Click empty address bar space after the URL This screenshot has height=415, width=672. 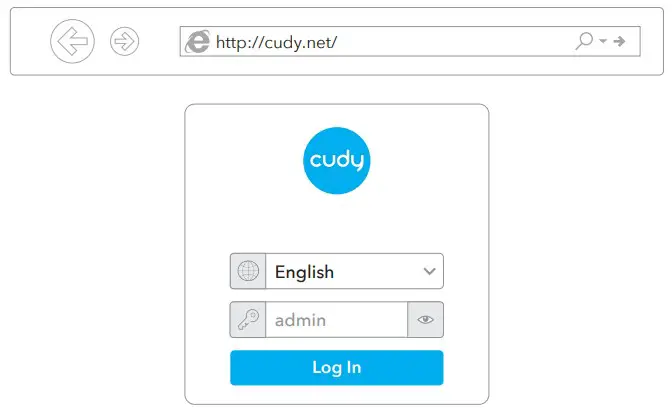454,41
